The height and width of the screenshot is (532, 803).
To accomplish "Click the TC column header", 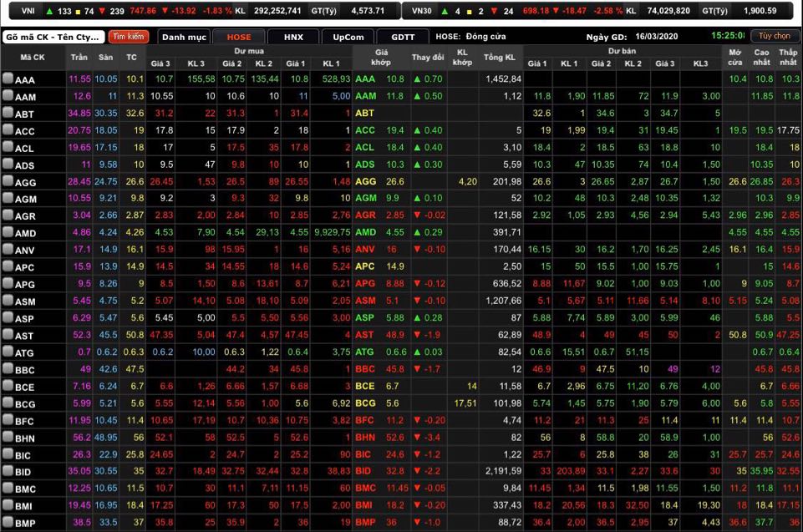I will click(132, 58).
